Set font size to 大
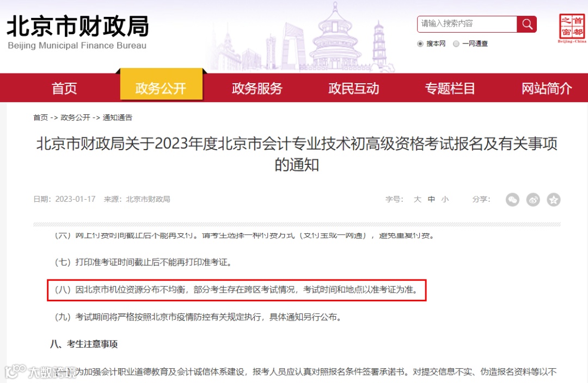The width and height of the screenshot is (588, 383). (x=418, y=199)
